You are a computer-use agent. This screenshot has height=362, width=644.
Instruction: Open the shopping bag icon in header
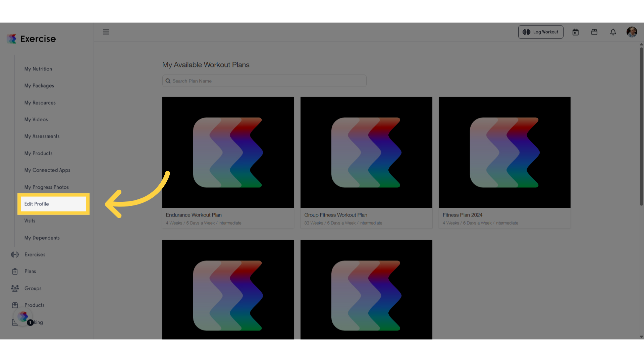tap(594, 32)
